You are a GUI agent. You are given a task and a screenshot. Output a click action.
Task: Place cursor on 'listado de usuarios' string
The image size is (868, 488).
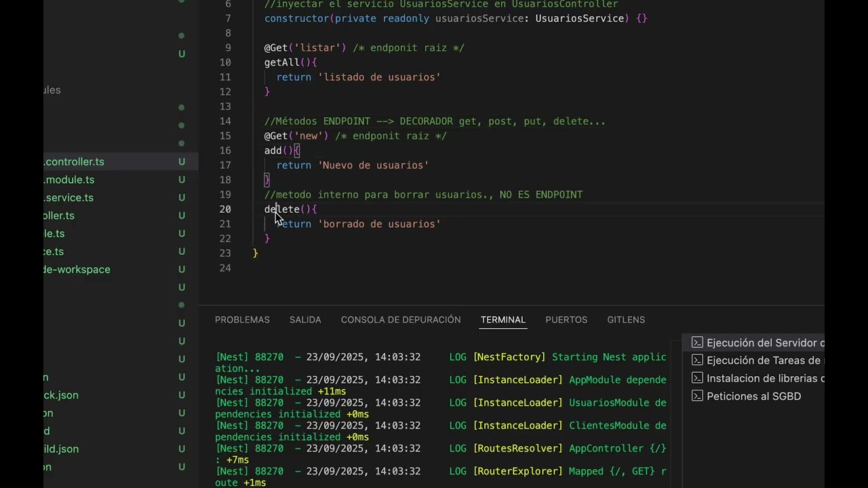coord(379,77)
